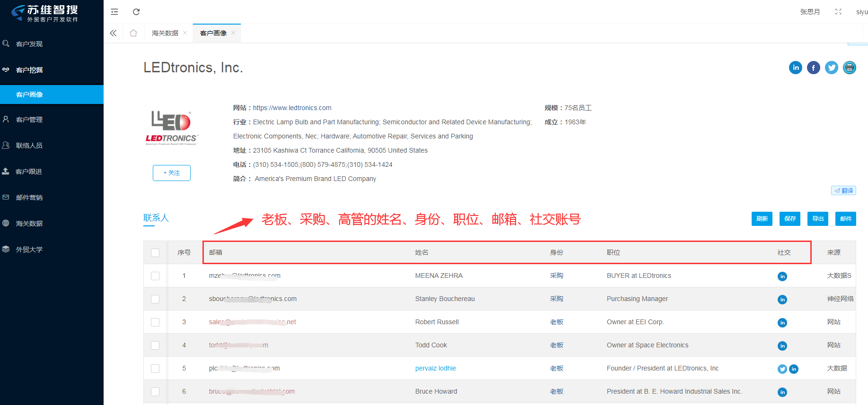The width and height of the screenshot is (868, 405).
Task: Click the 导出 export button
Action: 817,219
